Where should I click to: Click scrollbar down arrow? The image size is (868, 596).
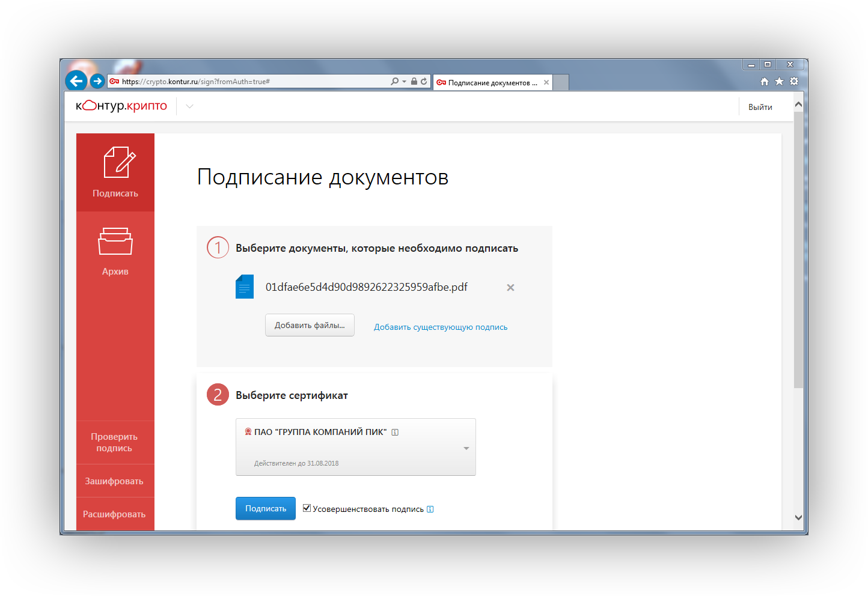pos(799,517)
